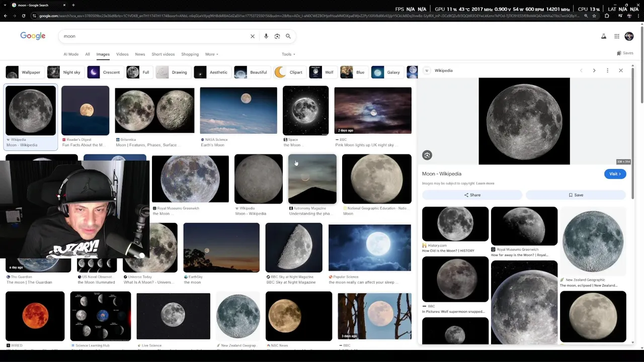Image resolution: width=644 pixels, height=362 pixels.
Task: Go to Google homepage logo
Action: click(33, 36)
